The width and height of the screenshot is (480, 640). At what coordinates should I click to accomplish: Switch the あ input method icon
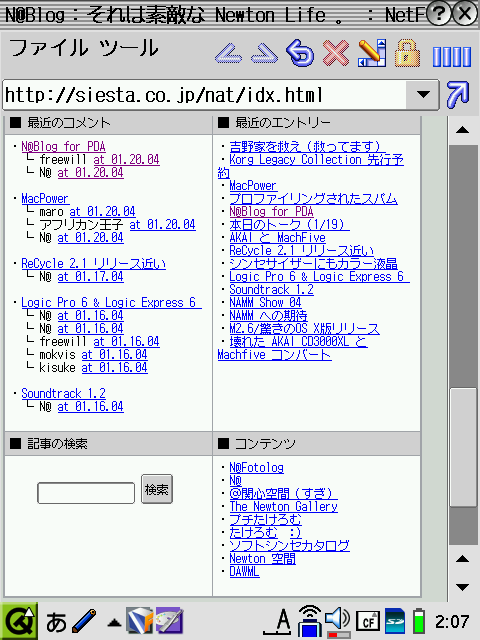pos(56,622)
